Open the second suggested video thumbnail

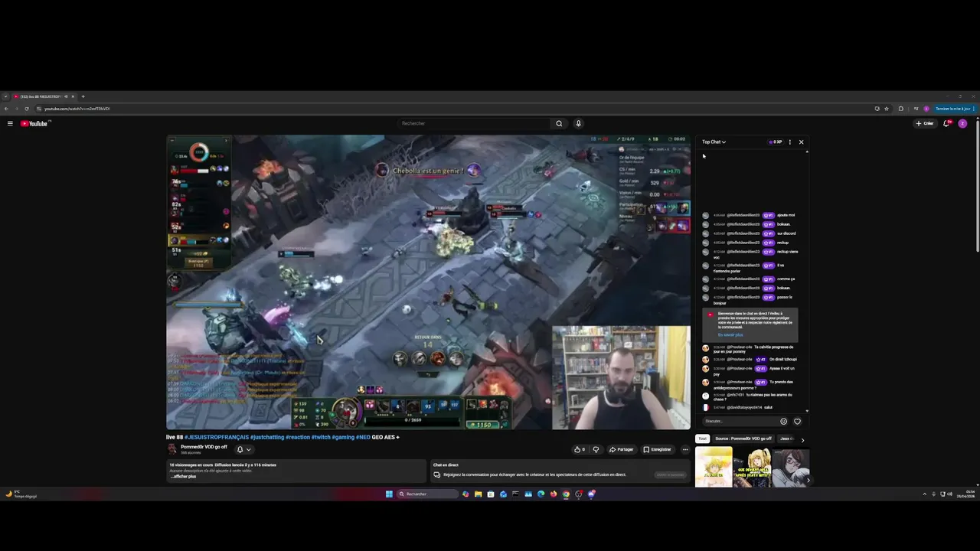click(x=752, y=467)
